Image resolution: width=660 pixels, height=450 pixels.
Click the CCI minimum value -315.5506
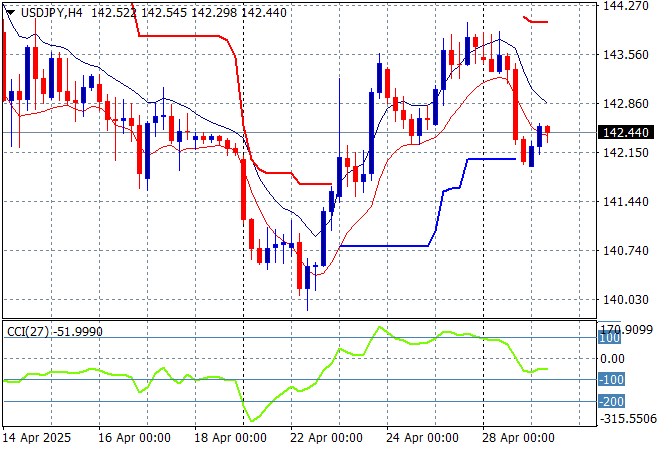pos(628,419)
